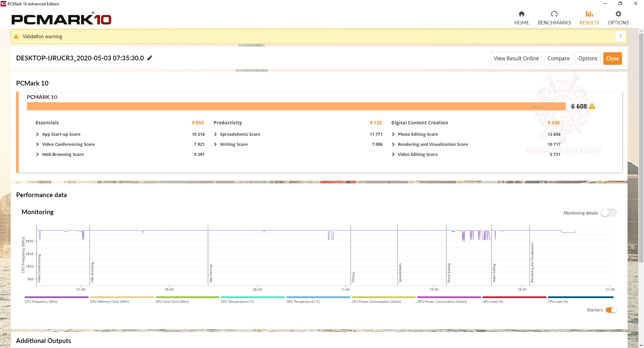The width and height of the screenshot is (644, 348).
Task: Click the Compare button
Action: 558,58
